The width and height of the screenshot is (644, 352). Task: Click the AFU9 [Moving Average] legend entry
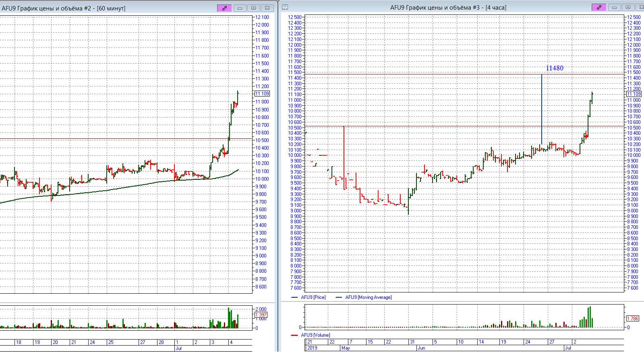point(368,297)
